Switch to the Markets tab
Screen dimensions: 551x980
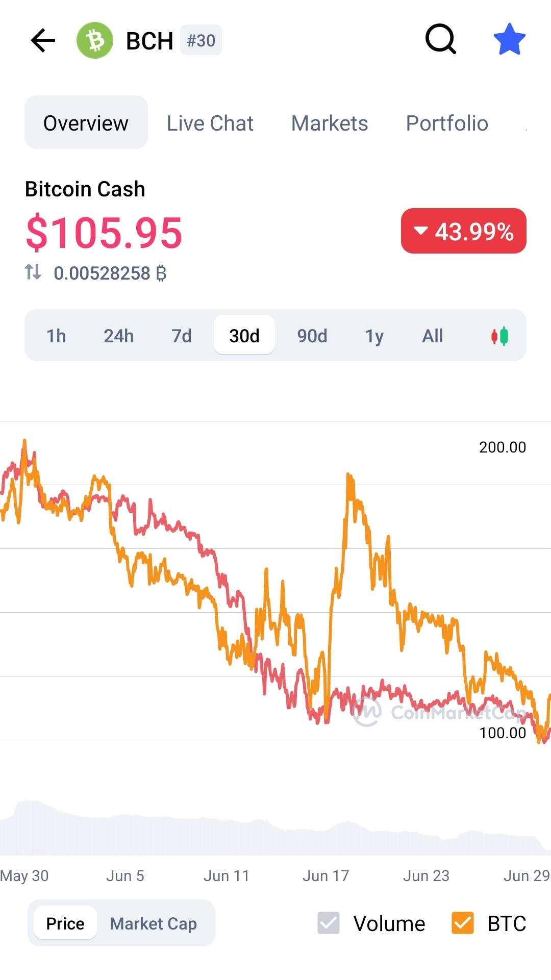(x=330, y=123)
